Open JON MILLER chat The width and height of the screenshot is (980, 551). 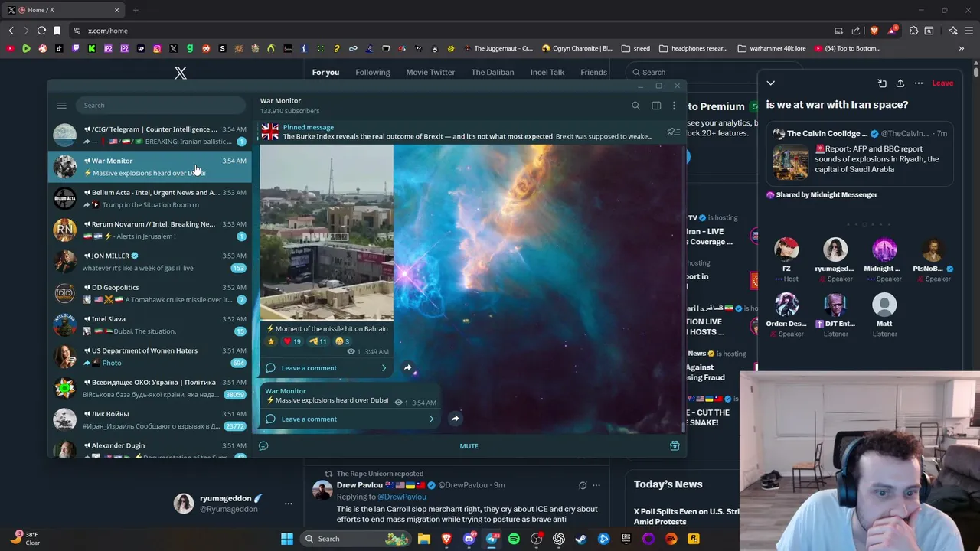150,262
